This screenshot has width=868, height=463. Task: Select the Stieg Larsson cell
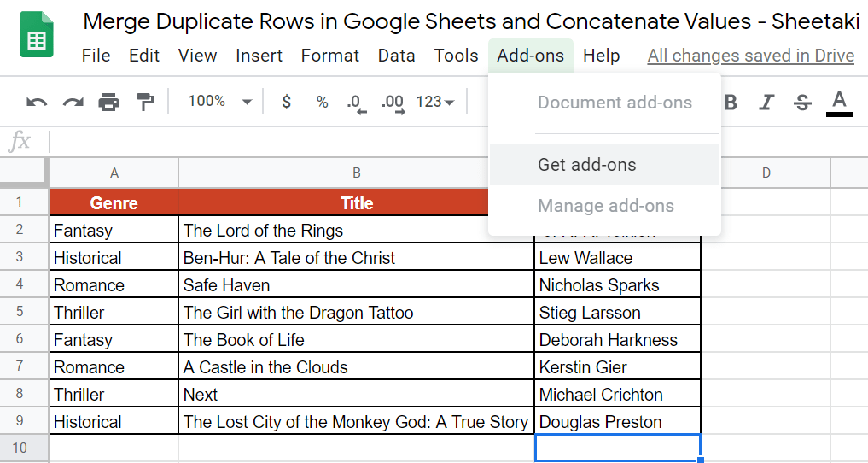click(618, 312)
